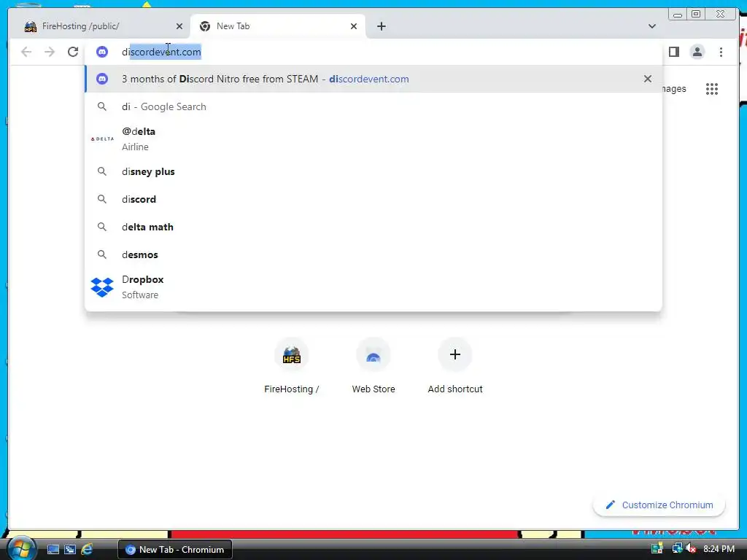
Task: Click the magnifier icon beside 'discord'
Action: pyautogui.click(x=102, y=199)
